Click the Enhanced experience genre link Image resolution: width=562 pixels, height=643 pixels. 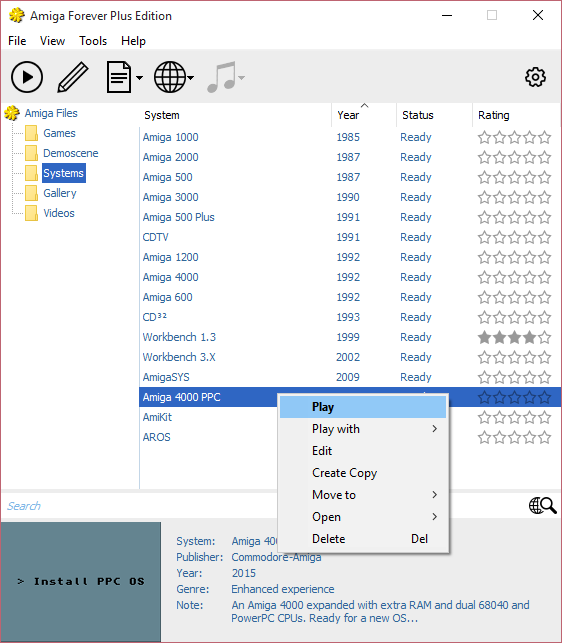283,589
